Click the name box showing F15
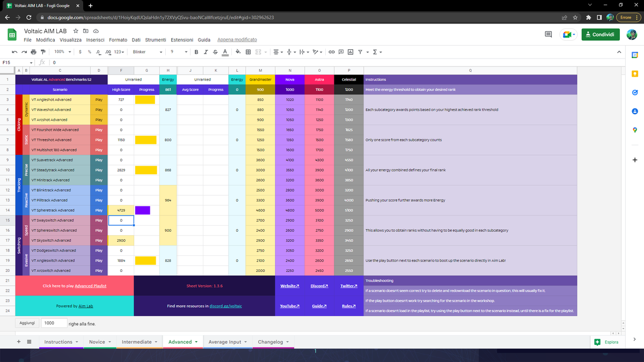This screenshot has width=644, height=362. point(18,62)
